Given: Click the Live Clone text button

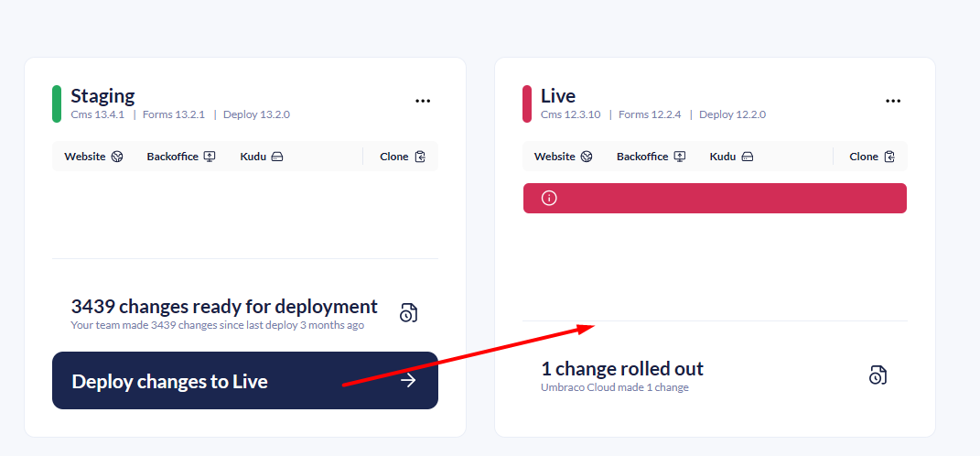Looking at the screenshot, I should click(863, 157).
